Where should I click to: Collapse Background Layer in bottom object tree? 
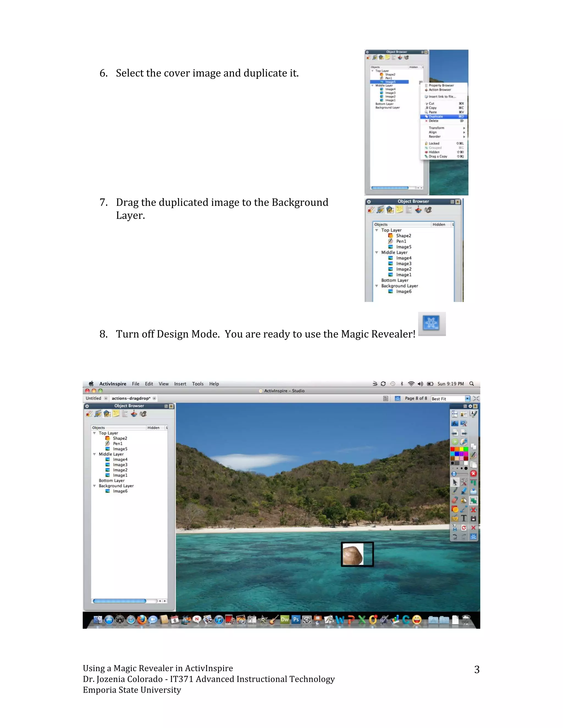click(x=94, y=486)
